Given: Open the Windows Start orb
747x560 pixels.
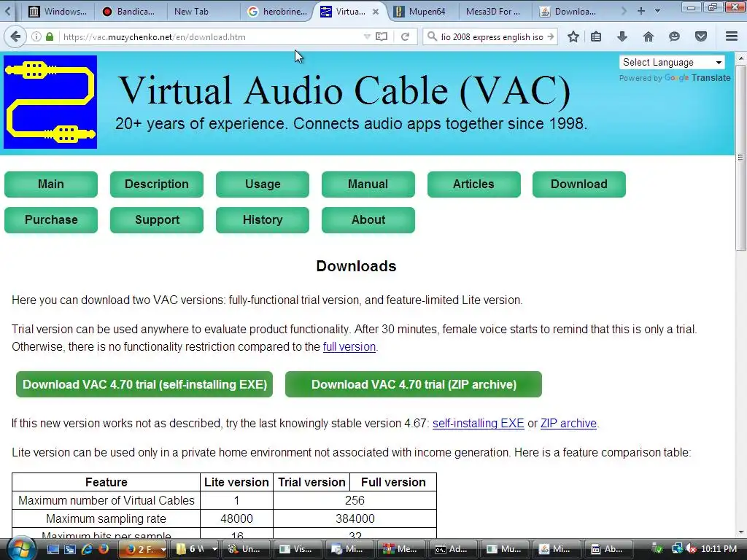Looking at the screenshot, I should pyautogui.click(x=20, y=548).
